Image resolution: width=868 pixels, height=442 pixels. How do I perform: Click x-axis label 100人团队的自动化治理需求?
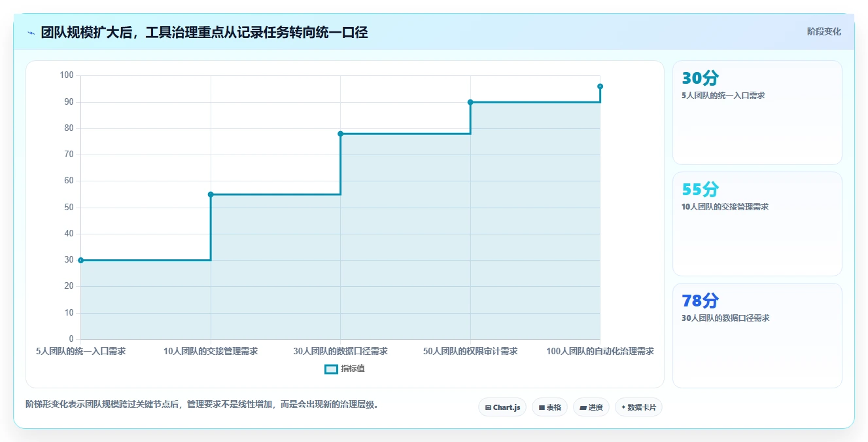pos(600,351)
